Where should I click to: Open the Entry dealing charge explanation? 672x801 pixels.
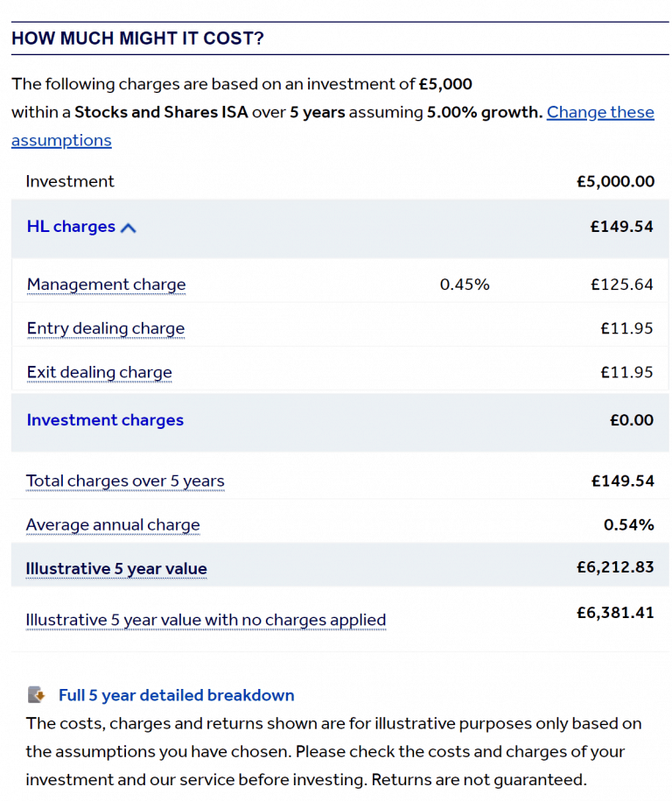(105, 328)
